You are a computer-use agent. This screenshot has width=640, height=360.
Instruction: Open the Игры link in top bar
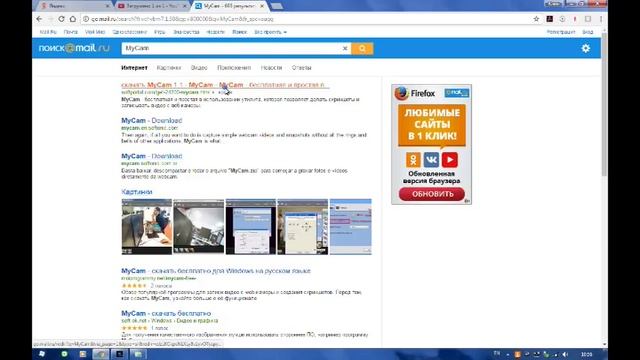pos(160,32)
